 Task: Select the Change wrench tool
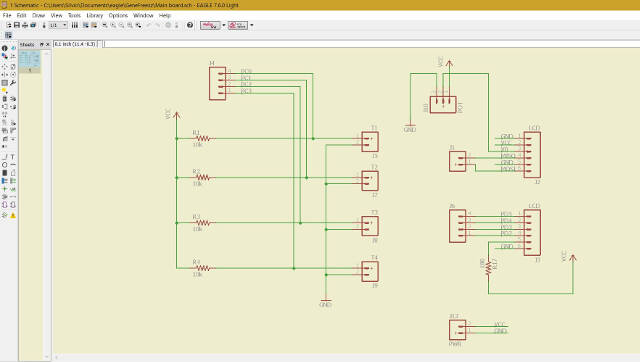point(13,83)
